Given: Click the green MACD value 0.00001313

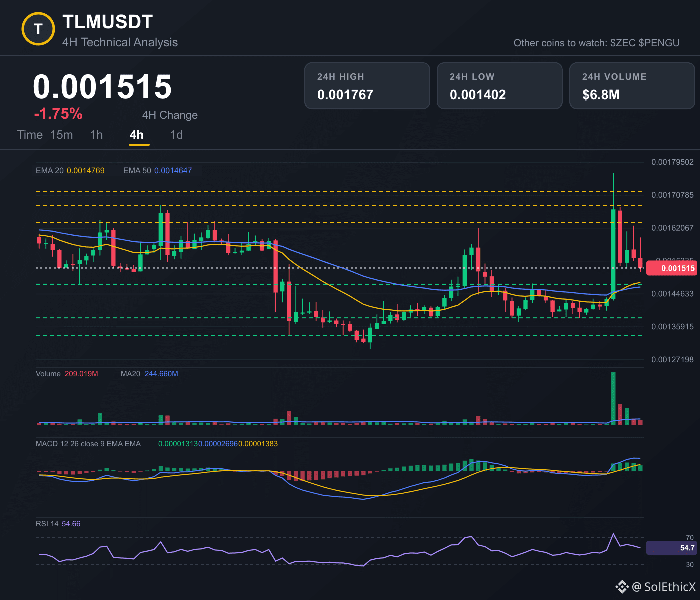Looking at the screenshot, I should click(178, 444).
